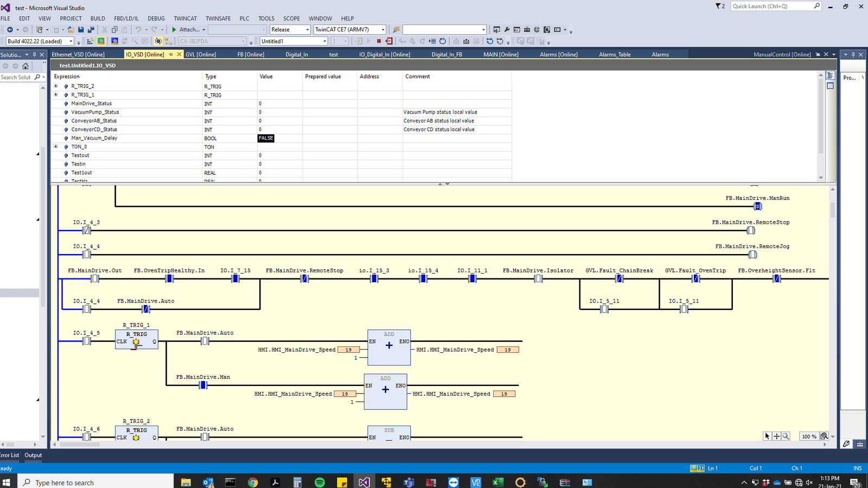The height and width of the screenshot is (488, 868).
Task: Click the Attach... button
Action: (188, 30)
